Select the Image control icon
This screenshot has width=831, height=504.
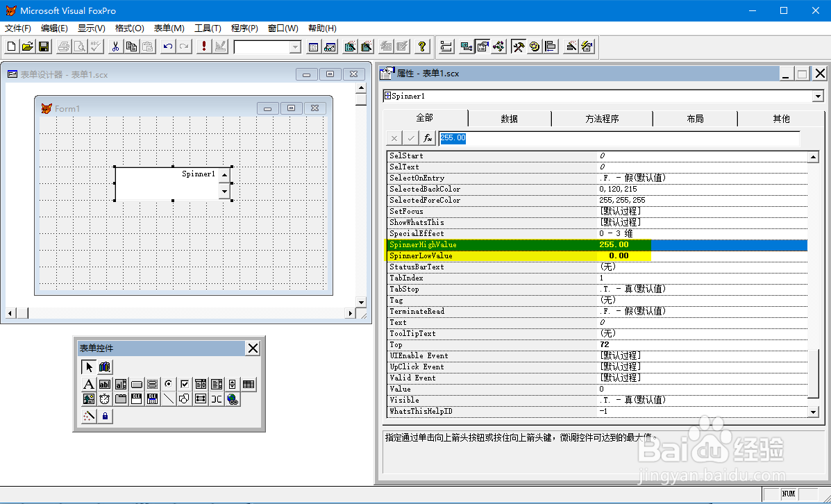coord(88,399)
